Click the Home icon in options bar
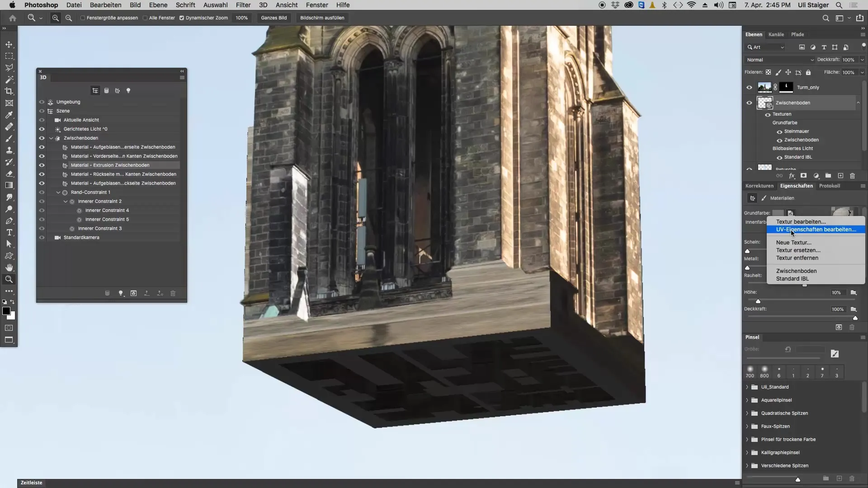The image size is (868, 488). pyautogui.click(x=13, y=18)
